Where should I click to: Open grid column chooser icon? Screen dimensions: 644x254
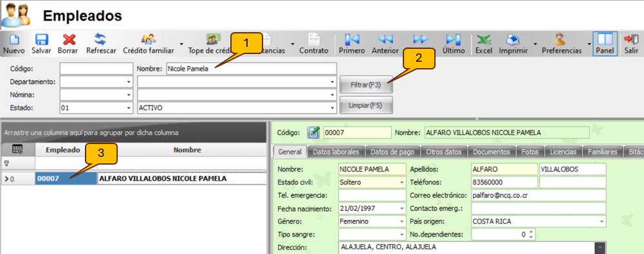17,150
